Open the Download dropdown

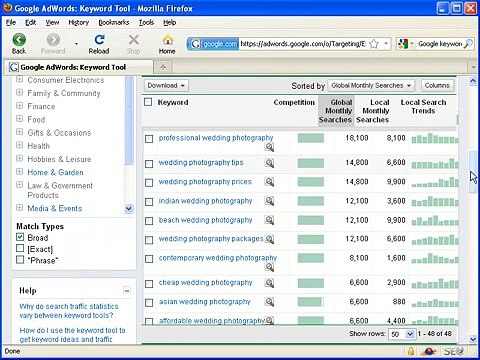pyautogui.click(x=166, y=86)
